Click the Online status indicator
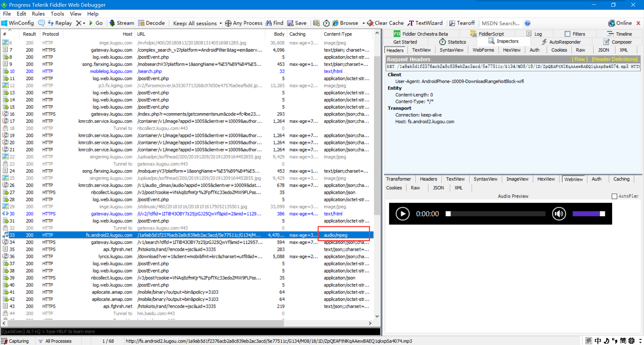Image resolution: width=644 pixels, height=345 pixels. point(620,23)
